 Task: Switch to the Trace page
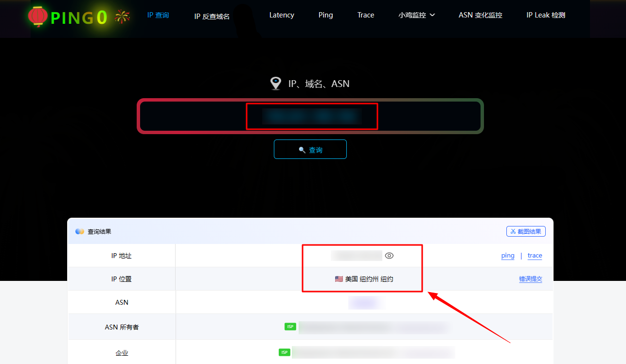click(x=366, y=15)
